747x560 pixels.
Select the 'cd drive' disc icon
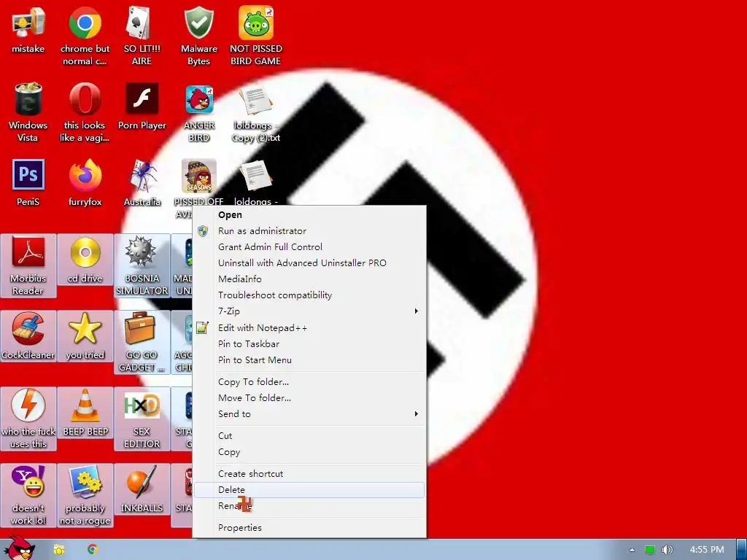click(x=85, y=260)
